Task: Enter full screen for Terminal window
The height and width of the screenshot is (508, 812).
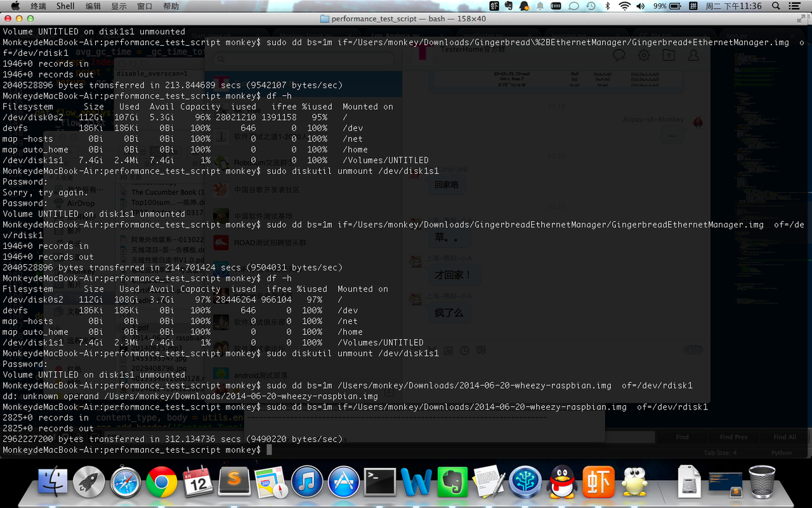Action: [802, 19]
